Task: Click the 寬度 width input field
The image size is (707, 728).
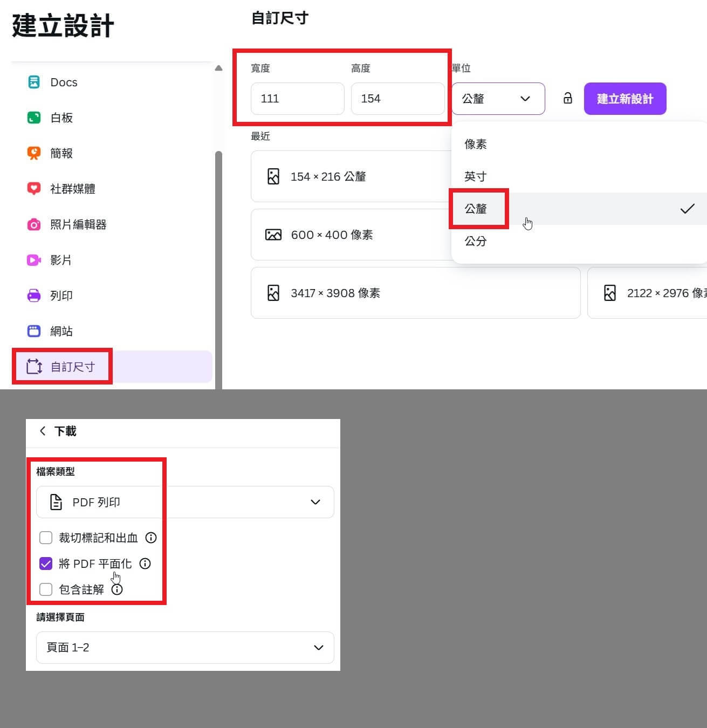Action: pyautogui.click(x=297, y=99)
